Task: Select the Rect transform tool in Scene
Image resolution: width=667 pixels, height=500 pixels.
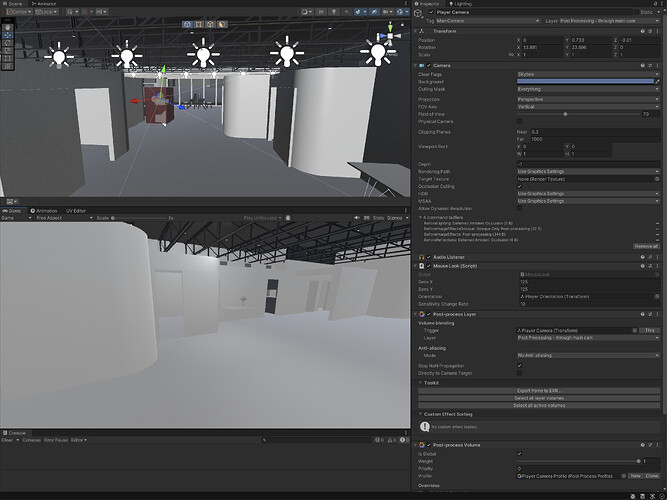Action: pos(7,58)
